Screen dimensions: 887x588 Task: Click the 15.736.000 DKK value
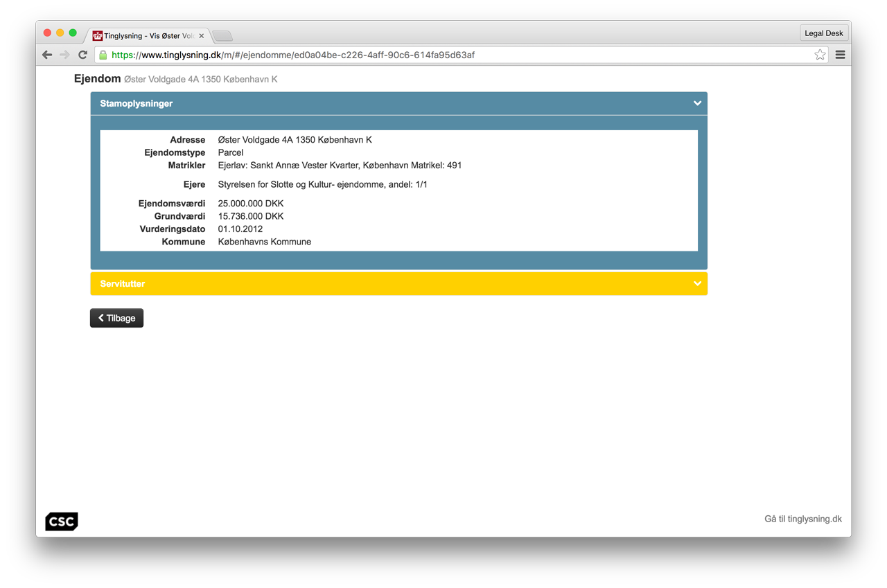point(250,216)
